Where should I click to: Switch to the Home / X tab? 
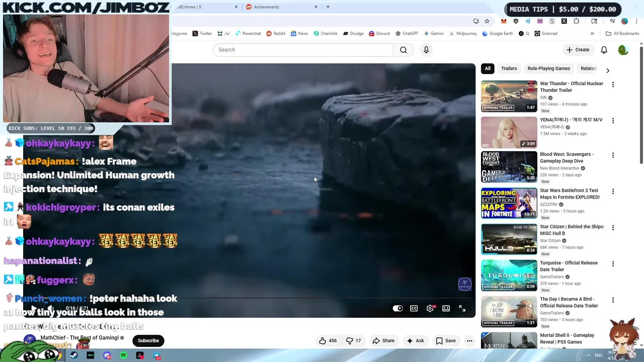tap(206, 7)
